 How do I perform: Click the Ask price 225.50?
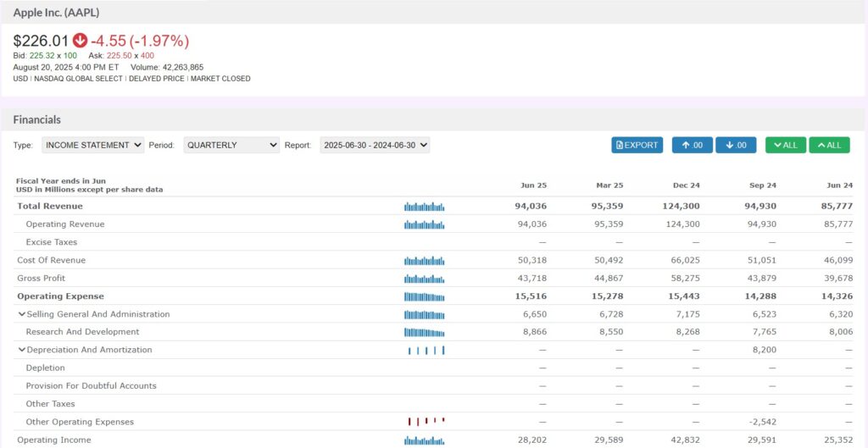coord(120,55)
